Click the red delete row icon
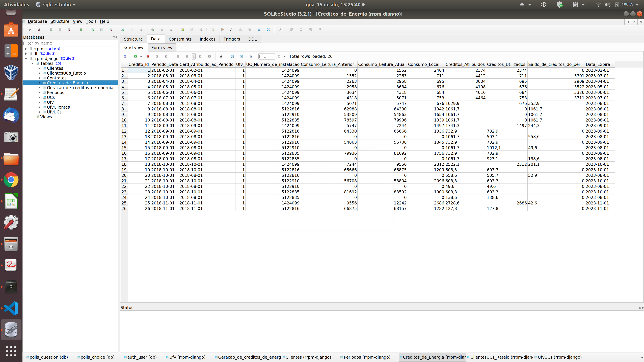Viewport: 644px width, 362px height. pyautogui.click(x=148, y=56)
